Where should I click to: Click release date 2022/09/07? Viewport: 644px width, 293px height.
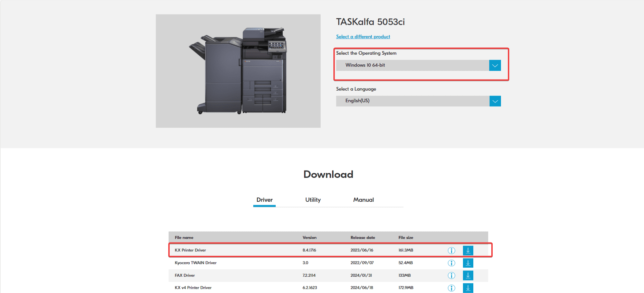tap(362, 263)
